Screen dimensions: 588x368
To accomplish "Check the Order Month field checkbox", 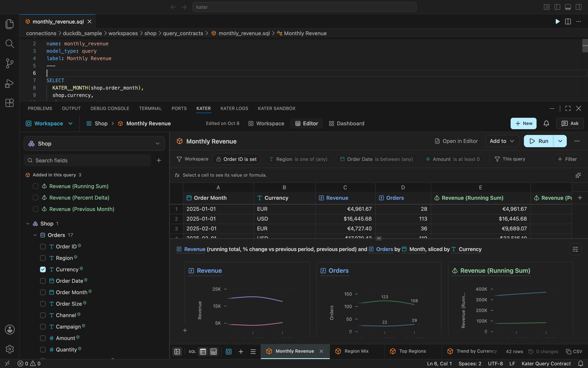I will coord(43,292).
